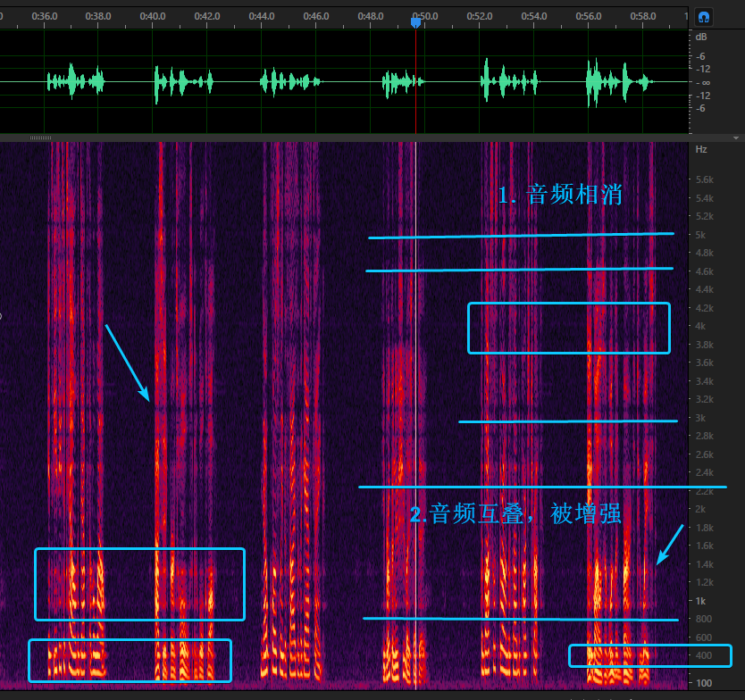Click the 0:46.0 time ruler label

[x=316, y=16]
